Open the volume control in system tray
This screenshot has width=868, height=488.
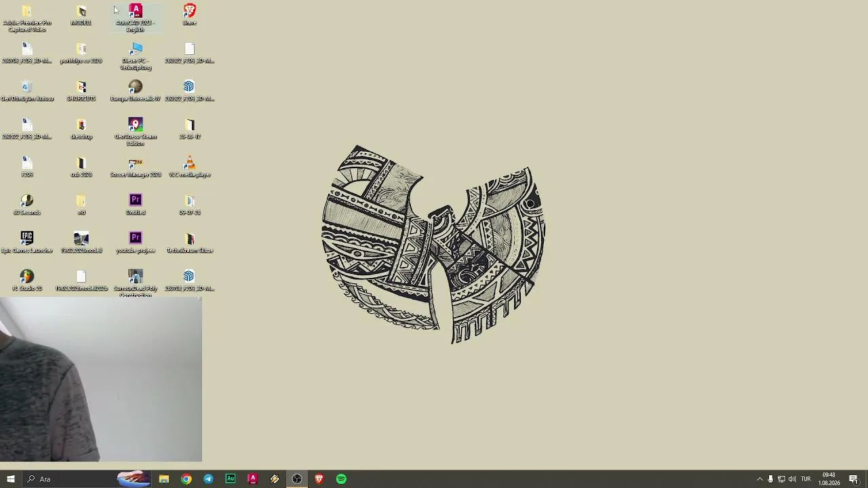(x=792, y=479)
